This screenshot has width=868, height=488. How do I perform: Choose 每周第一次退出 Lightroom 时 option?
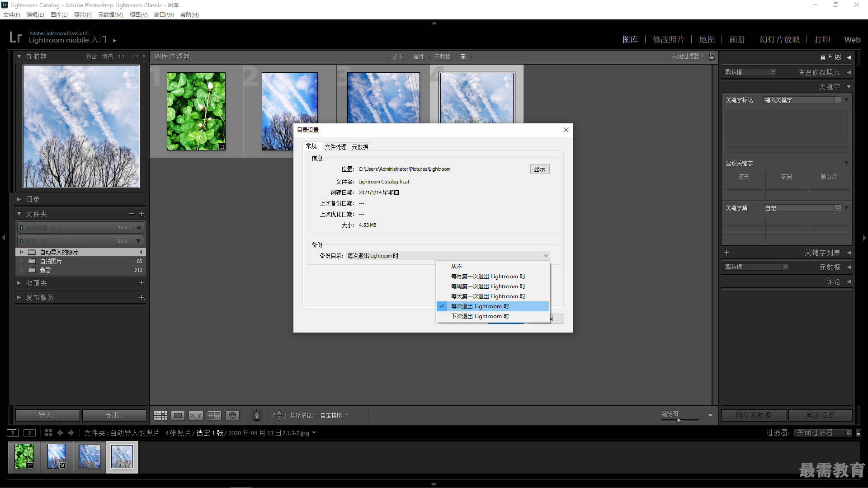click(493, 286)
